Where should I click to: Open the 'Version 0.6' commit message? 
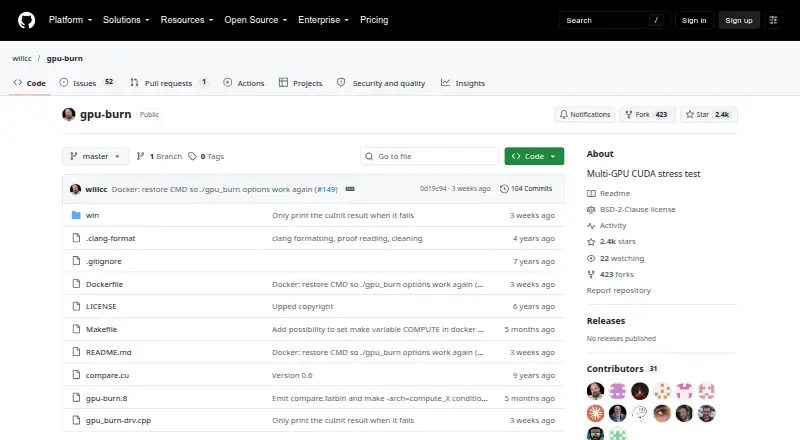tap(292, 375)
